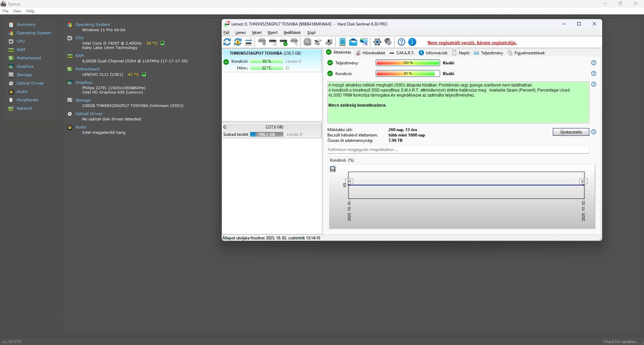This screenshot has height=345, width=644.
Task: Click the save floppy icon above condition chart
Action: pos(333,169)
